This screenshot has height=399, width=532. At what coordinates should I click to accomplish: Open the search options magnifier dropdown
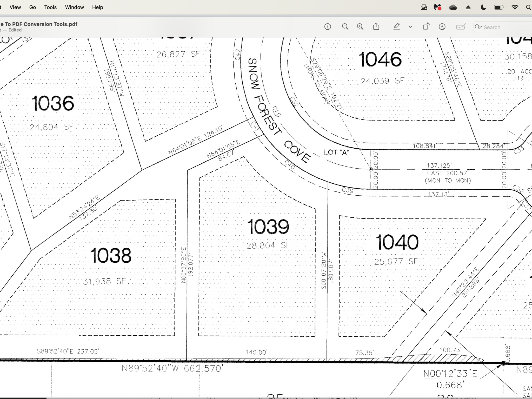coord(478,27)
